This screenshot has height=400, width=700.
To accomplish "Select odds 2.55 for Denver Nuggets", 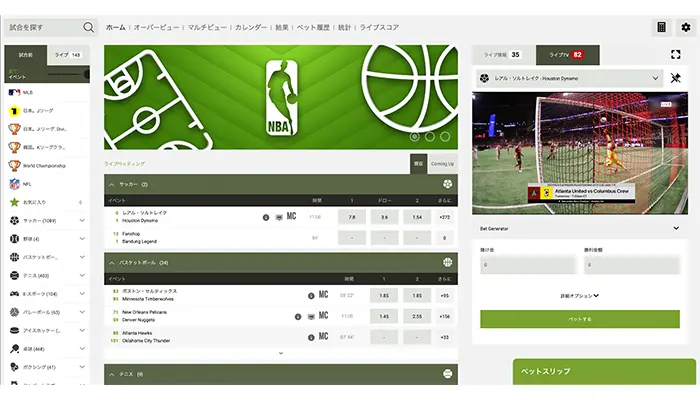I will tap(417, 317).
